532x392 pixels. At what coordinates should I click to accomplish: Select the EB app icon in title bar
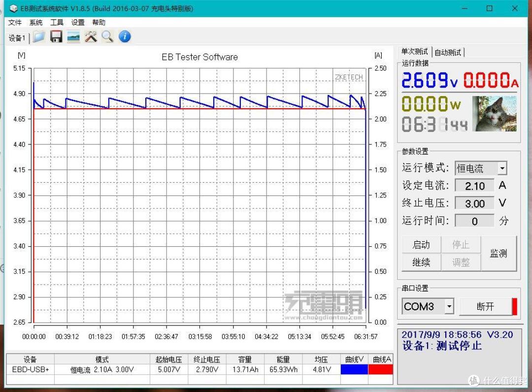(14, 8)
